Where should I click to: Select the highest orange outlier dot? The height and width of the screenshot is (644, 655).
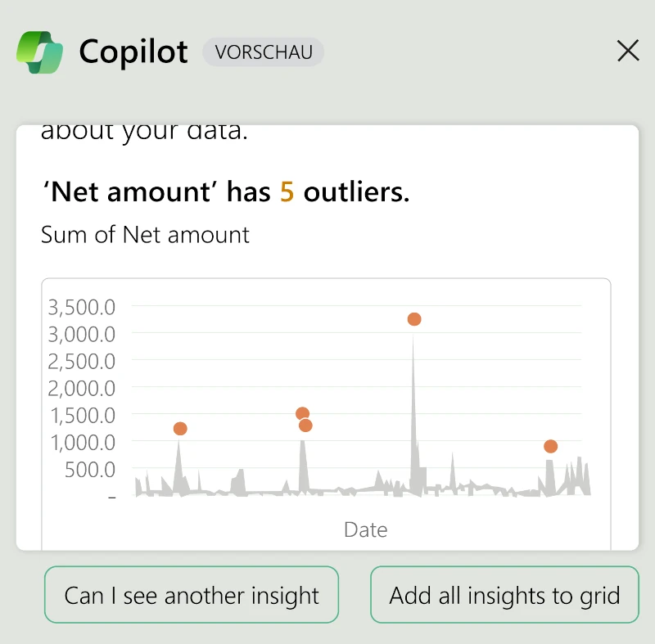[x=414, y=319]
